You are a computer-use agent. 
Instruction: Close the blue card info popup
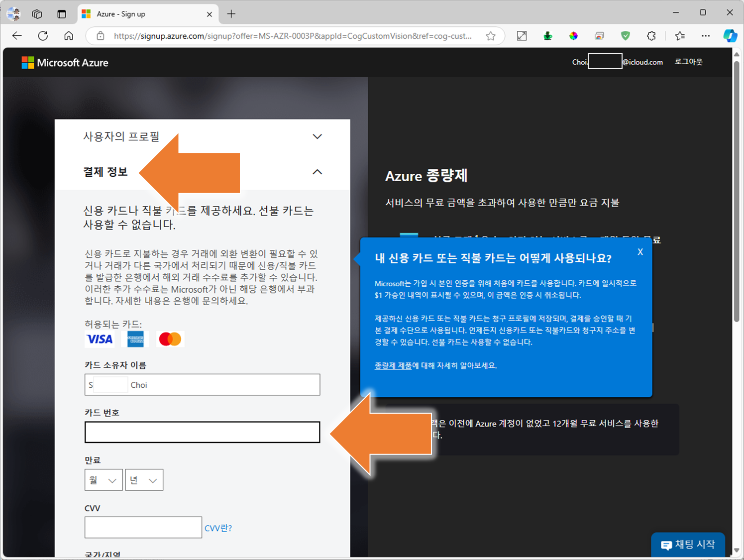point(640,252)
